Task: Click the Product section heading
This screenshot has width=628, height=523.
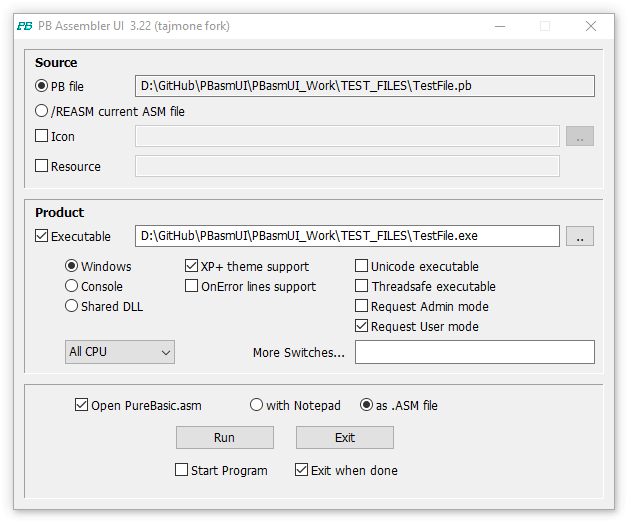Action: coord(60,213)
